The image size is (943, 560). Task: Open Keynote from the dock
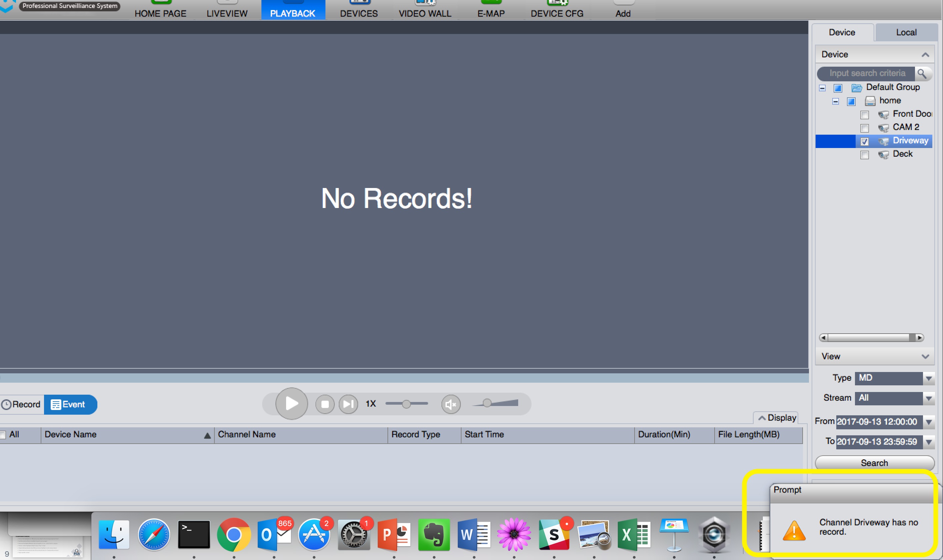tap(674, 534)
